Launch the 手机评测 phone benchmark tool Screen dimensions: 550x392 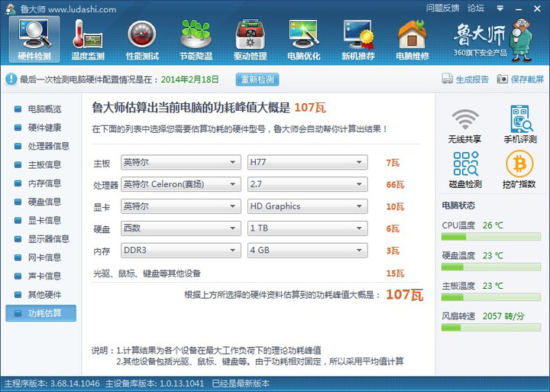click(x=520, y=124)
